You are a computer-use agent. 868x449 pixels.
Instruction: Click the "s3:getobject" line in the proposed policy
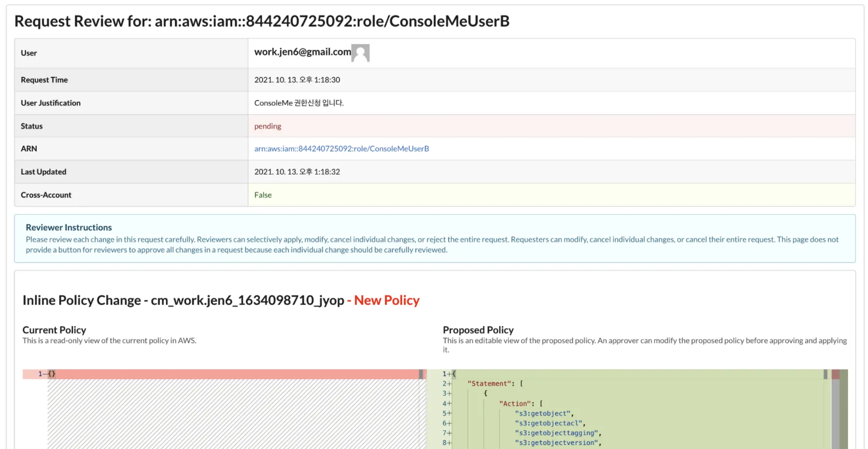click(544, 413)
